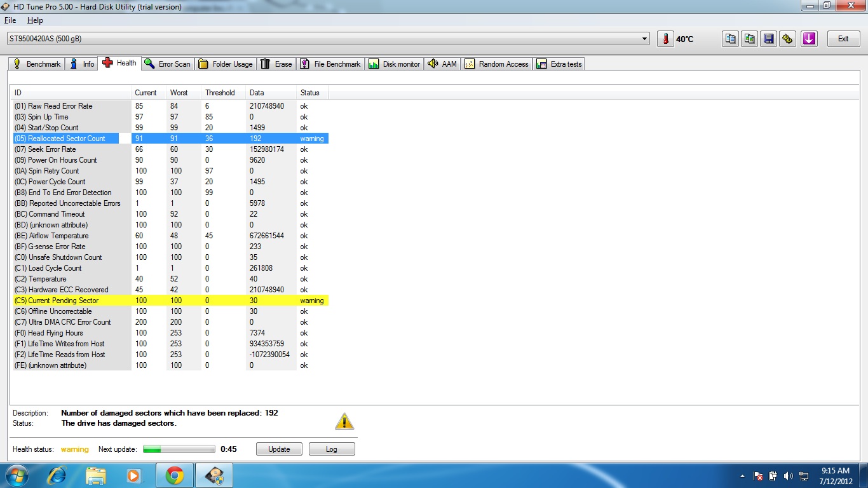Minimize to tray with purple arrow icon
The height and width of the screenshot is (488, 868).
[x=808, y=39]
